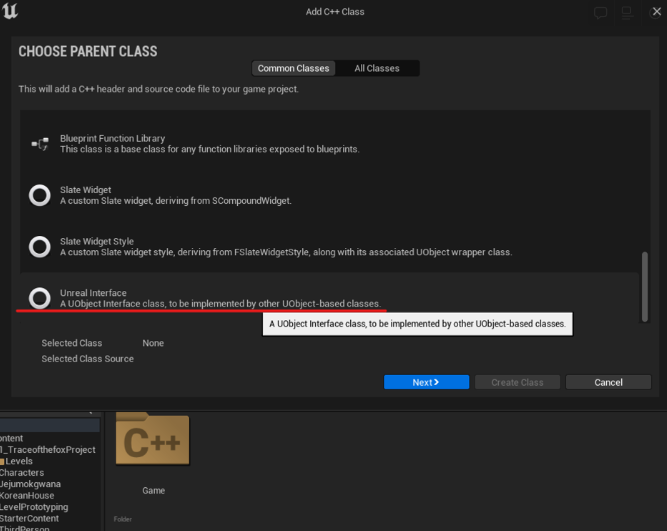Screen dimensions: 667x531
Task: Choose Blueprint Function Library as parent class
Action: [x=330, y=144]
